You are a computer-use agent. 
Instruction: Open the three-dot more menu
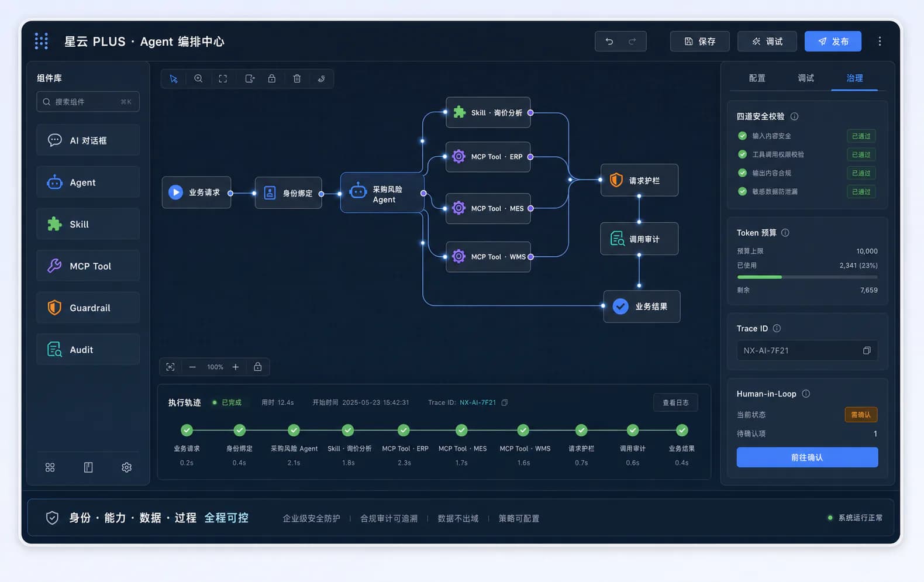point(880,42)
